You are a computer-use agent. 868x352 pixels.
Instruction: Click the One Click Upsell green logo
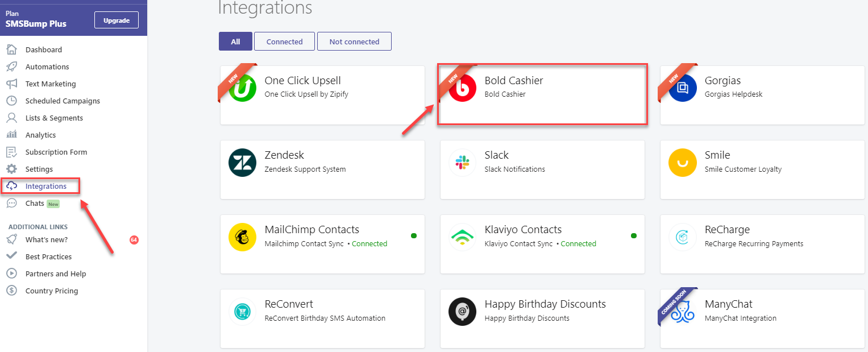tap(243, 88)
